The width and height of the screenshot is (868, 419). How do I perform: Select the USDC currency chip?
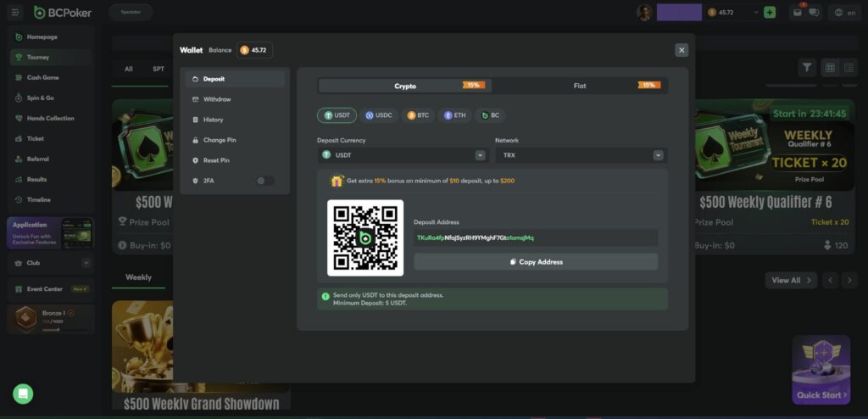379,115
